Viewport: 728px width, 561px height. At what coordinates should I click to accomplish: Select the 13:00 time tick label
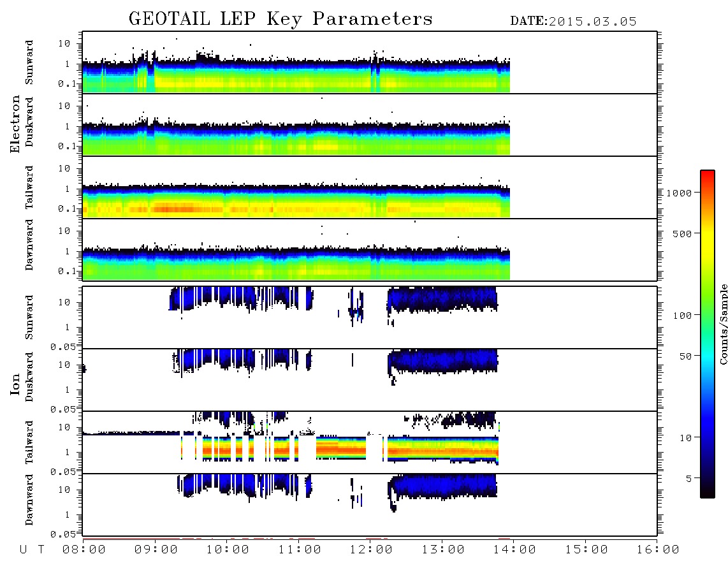pos(444,550)
